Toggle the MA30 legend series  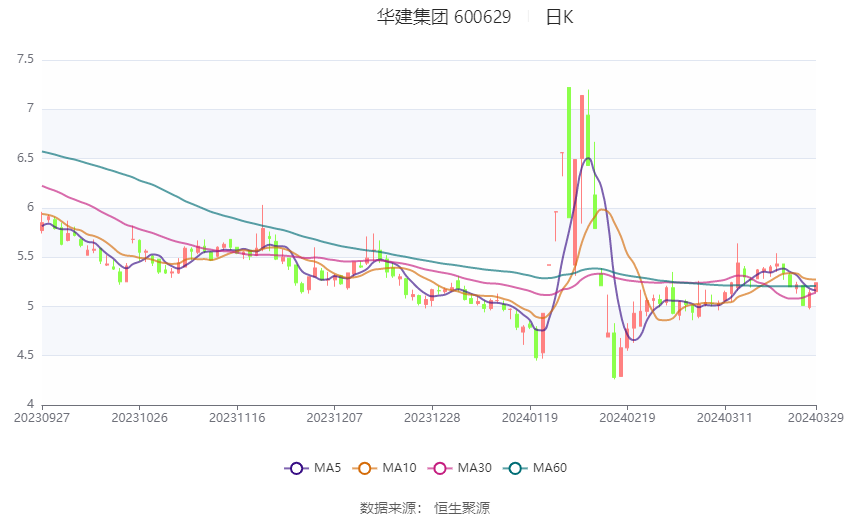tap(460, 468)
